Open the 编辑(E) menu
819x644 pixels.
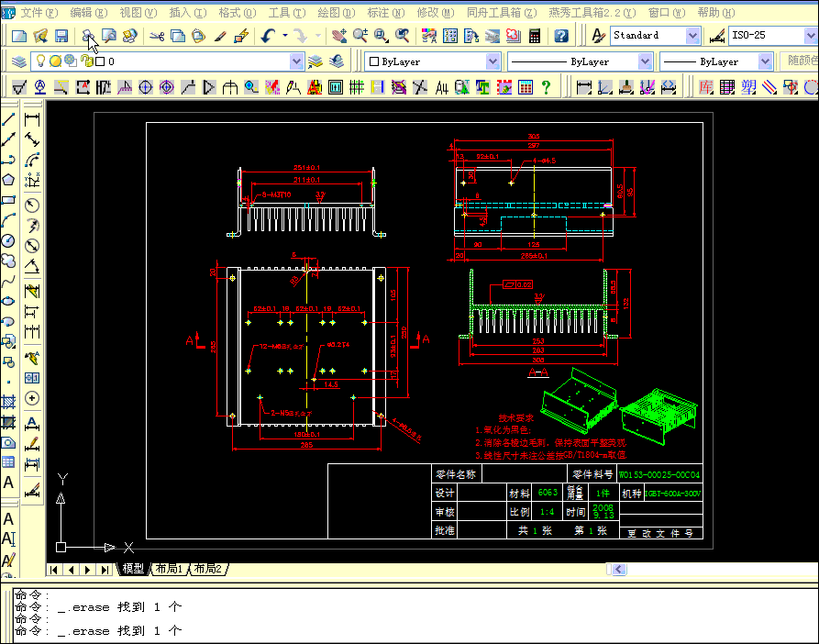pos(89,13)
